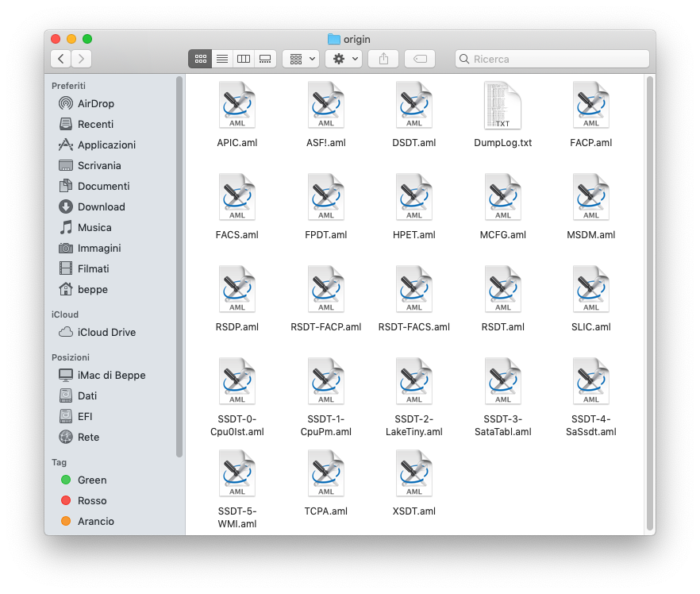
Task: Select the SSDT-5-WMI.aml file
Action: pos(237,488)
